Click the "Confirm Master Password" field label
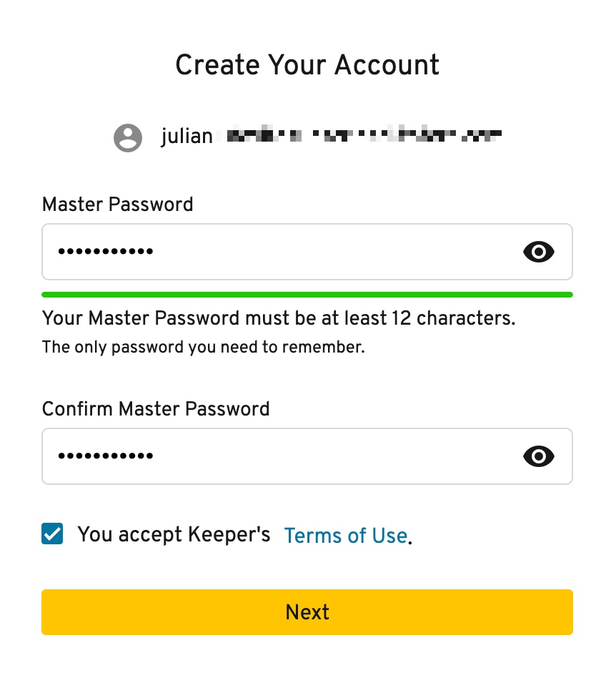The height and width of the screenshot is (678, 616). 156,408
